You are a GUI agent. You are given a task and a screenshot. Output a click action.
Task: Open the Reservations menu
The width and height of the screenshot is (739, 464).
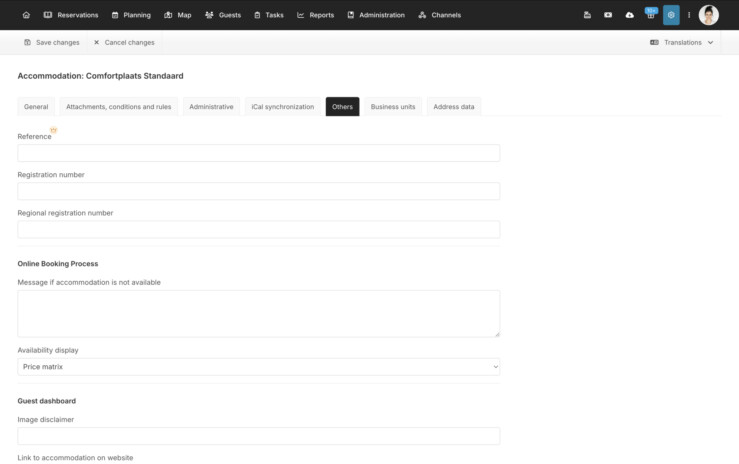pos(71,15)
